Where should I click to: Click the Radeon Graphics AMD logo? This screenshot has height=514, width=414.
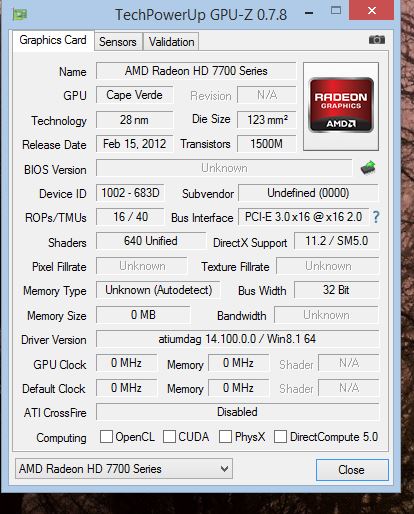[x=341, y=106]
